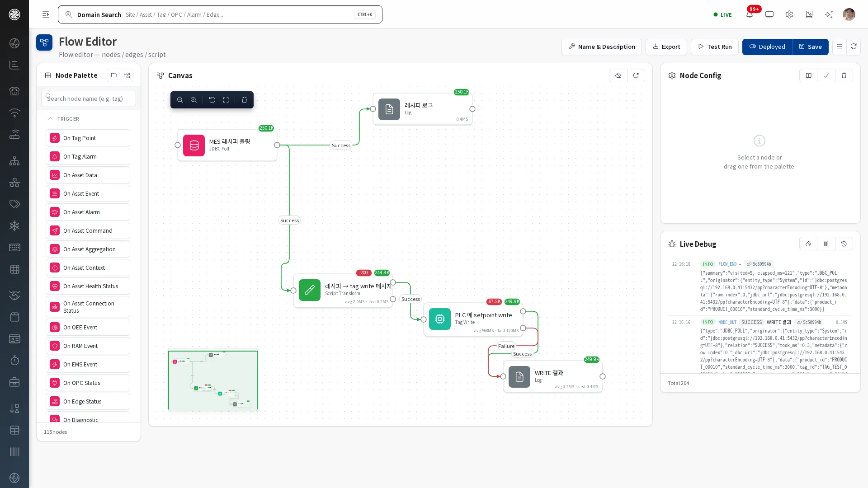Click the app logo in sidebar
The width and height of the screenshot is (868, 488).
point(14,14)
